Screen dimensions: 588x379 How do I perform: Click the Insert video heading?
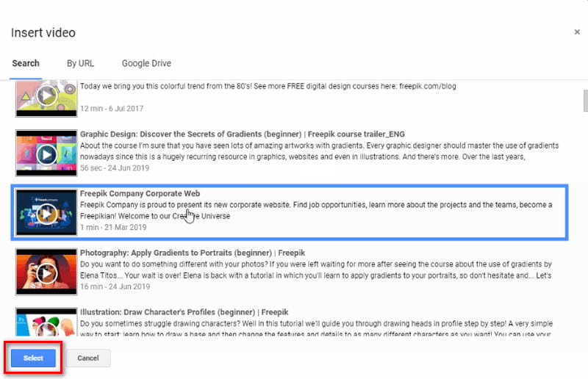[x=43, y=32]
